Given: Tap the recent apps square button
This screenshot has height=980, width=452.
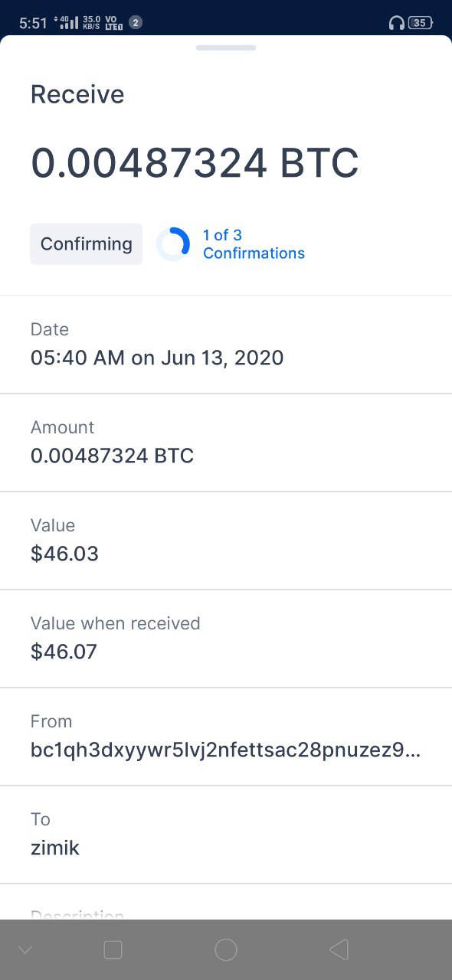Looking at the screenshot, I should point(113,950).
